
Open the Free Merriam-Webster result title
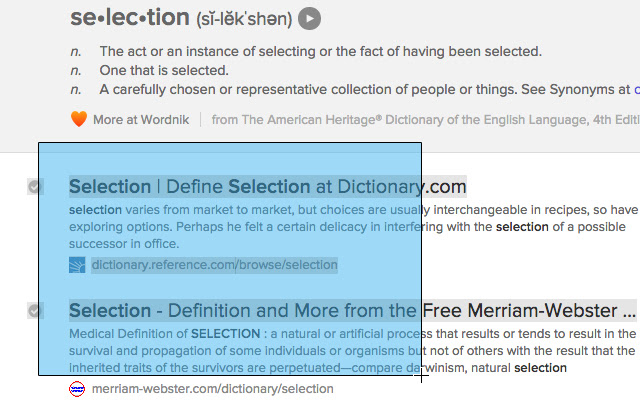pos(352,311)
